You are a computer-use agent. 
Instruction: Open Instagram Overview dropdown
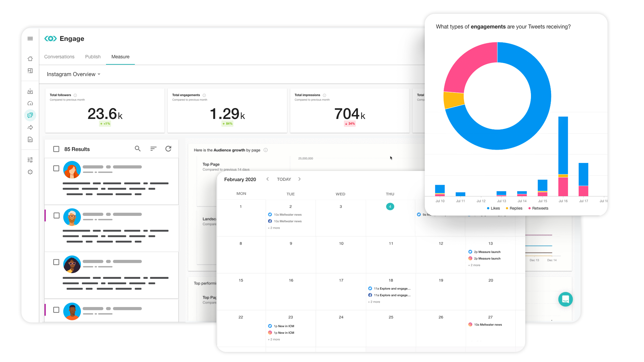[73, 74]
